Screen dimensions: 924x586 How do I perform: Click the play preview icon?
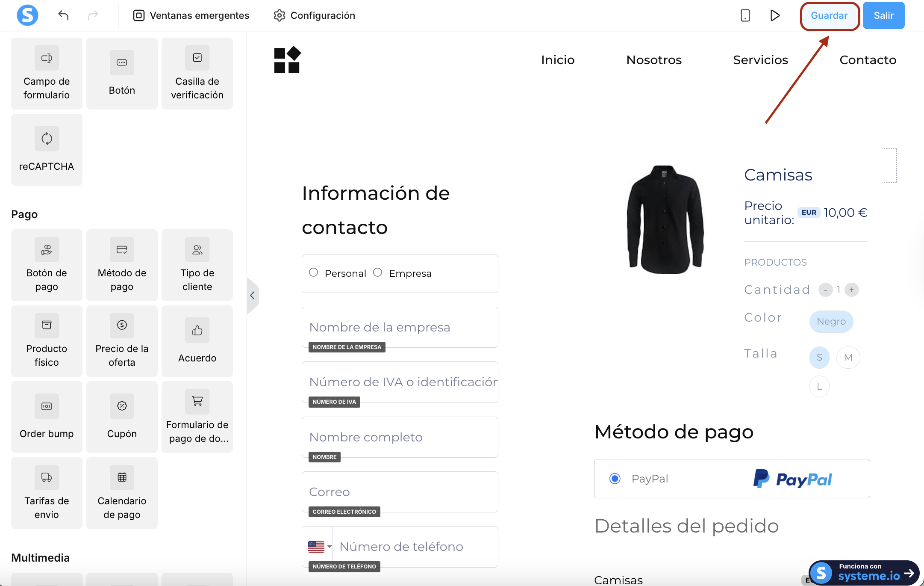coord(775,15)
